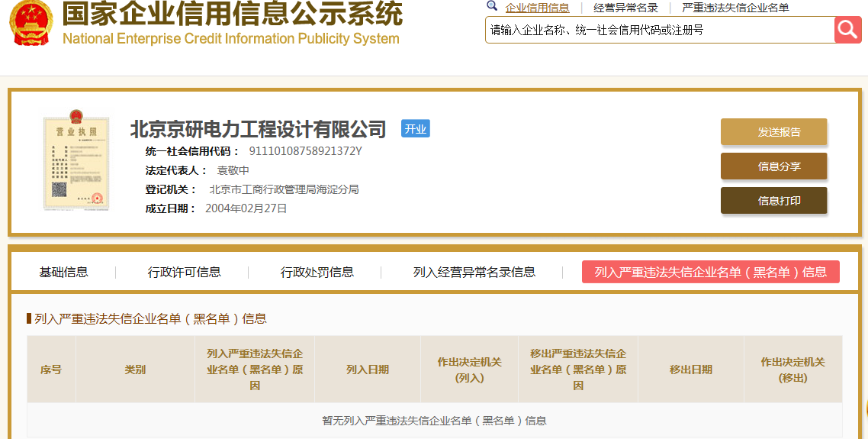Click the 国家企业信用信息公示系统 site title

point(233,14)
